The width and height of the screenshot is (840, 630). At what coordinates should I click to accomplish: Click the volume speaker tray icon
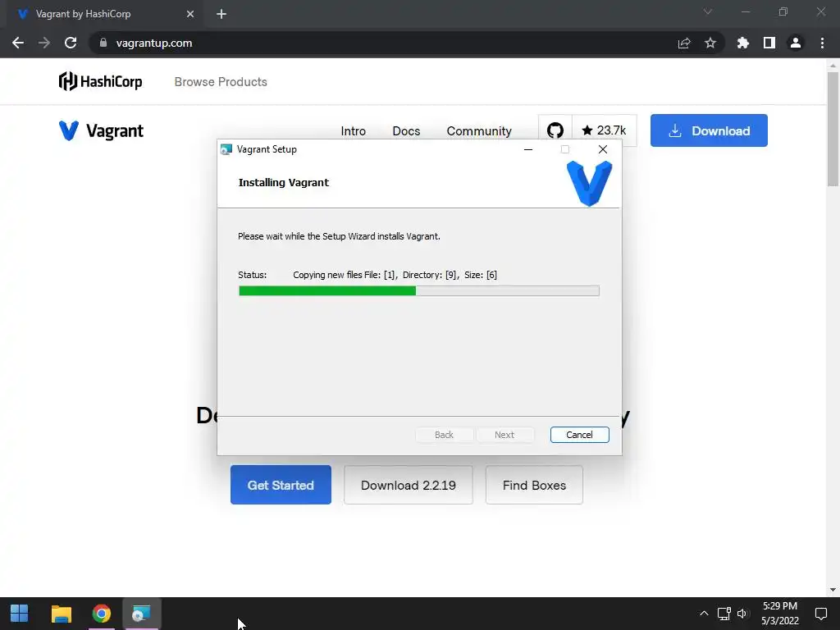click(742, 614)
